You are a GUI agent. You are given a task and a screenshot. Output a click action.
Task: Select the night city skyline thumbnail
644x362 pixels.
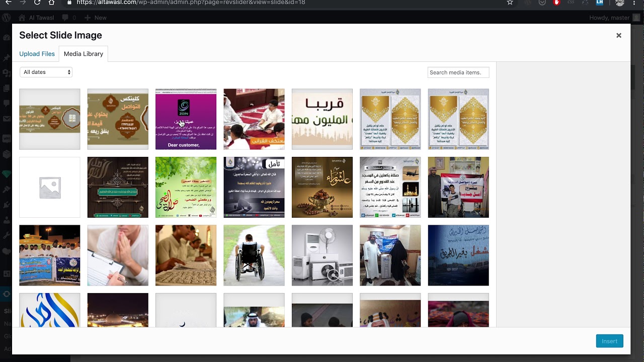118,310
